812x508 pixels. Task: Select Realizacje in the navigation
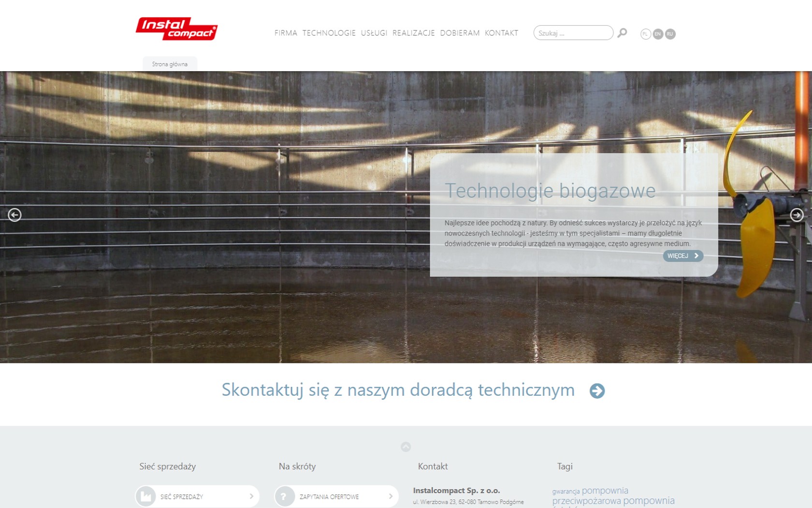pyautogui.click(x=413, y=33)
